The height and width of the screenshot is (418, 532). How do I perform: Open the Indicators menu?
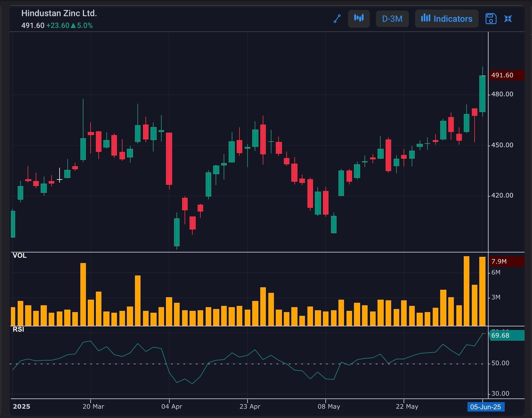[447, 19]
